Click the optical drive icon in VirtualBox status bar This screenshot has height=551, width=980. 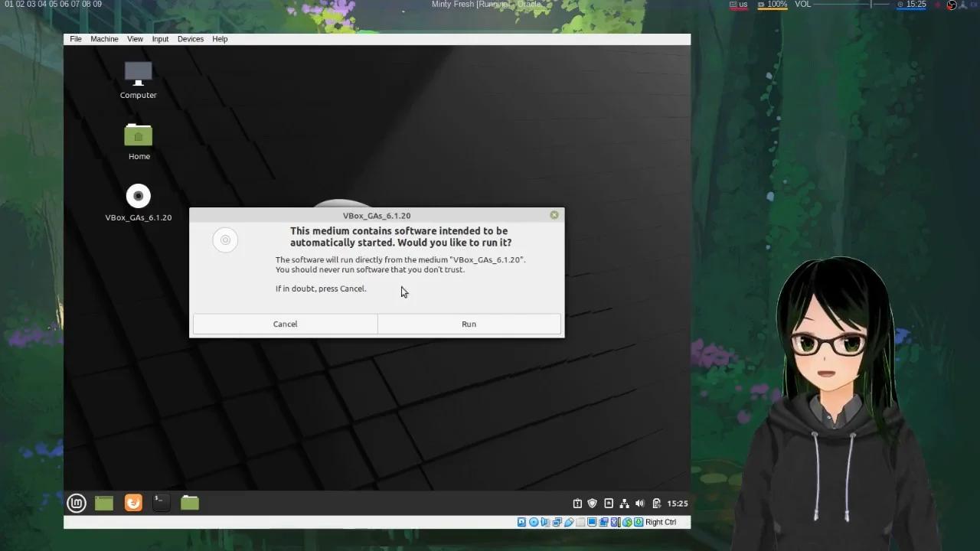point(532,522)
